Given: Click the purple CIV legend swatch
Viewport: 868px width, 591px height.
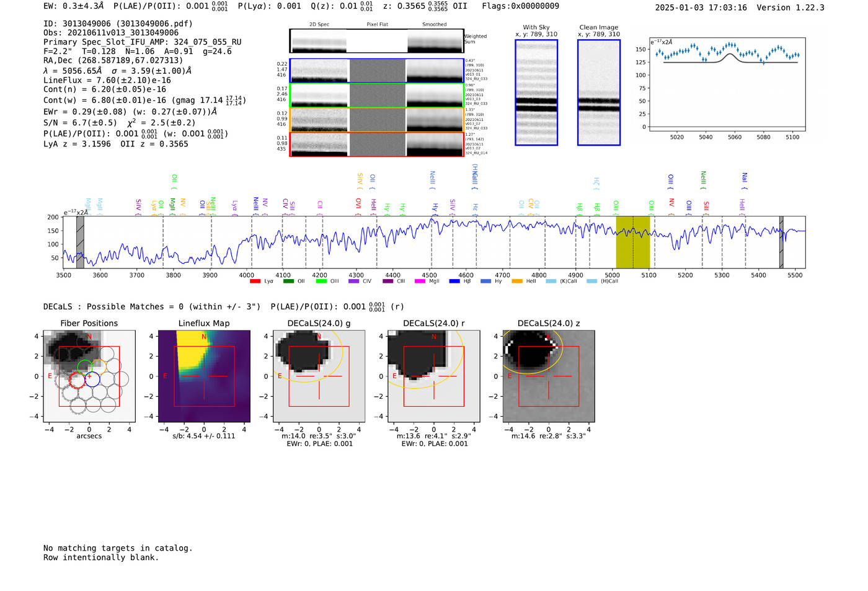Looking at the screenshot, I should (x=354, y=282).
